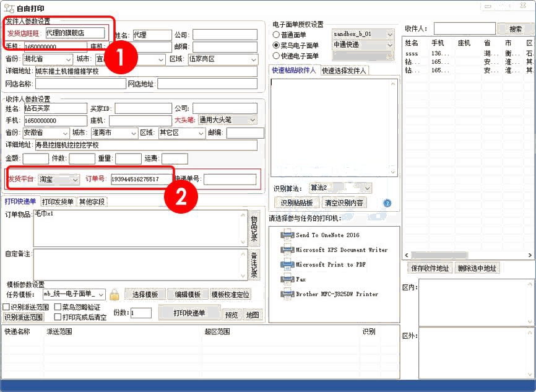
Task: Tick the 打印完成后清空 checkbox
Action: pyautogui.click(x=58, y=317)
